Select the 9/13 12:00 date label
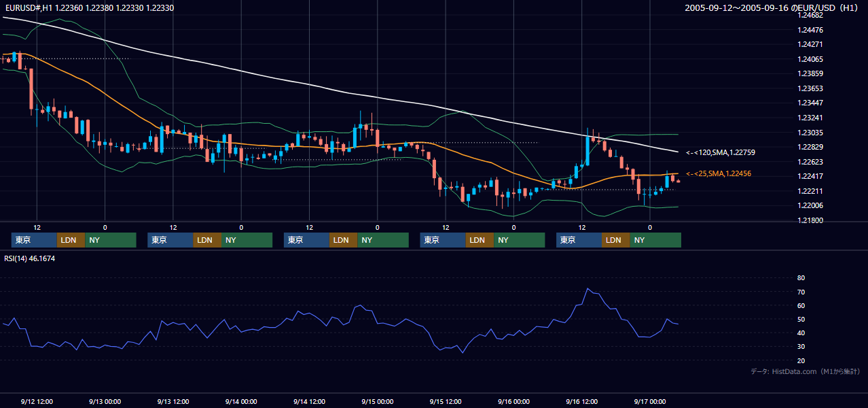The image size is (868, 408). [173, 401]
